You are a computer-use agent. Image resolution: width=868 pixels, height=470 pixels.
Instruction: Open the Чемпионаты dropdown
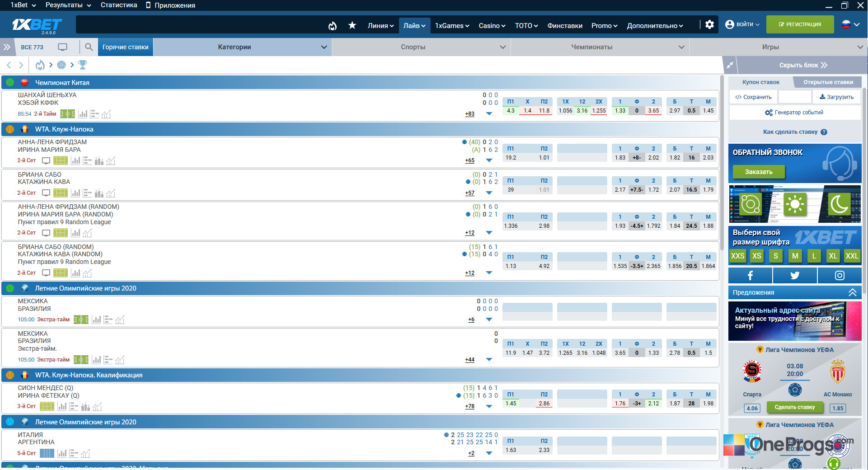[600, 47]
